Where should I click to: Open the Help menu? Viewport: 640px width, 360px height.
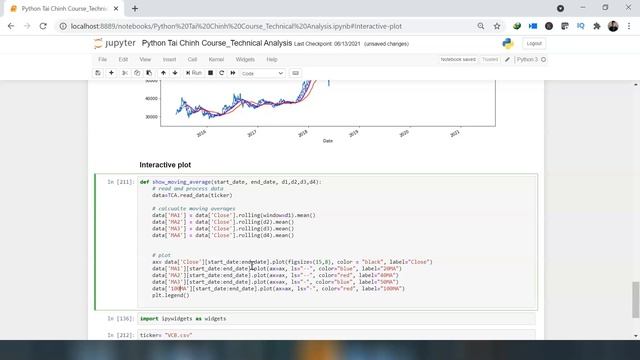pos(272,60)
